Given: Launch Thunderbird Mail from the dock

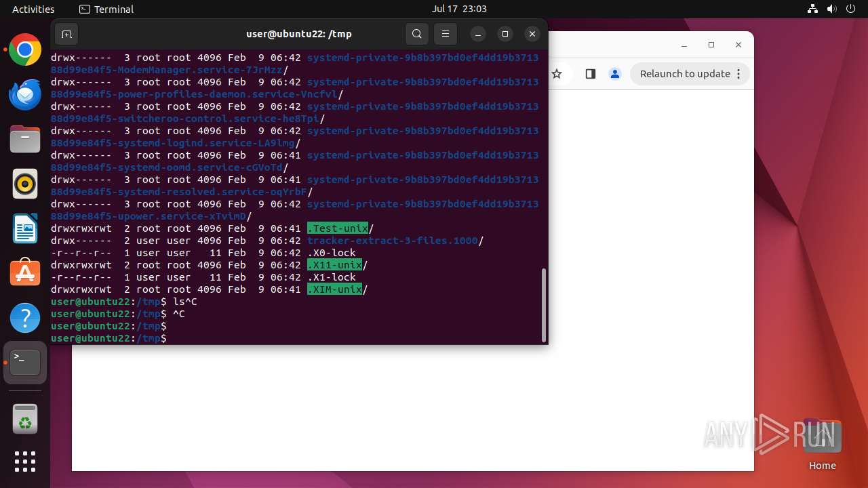Looking at the screenshot, I should point(25,94).
